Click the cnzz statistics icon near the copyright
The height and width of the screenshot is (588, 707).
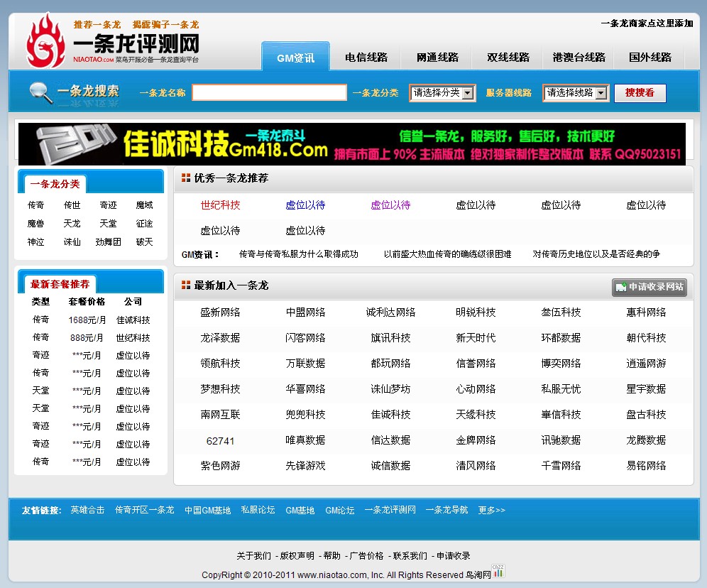(499, 571)
